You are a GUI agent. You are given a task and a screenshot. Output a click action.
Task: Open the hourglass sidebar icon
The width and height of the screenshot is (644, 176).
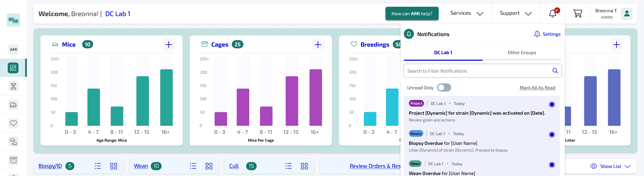[x=13, y=86]
